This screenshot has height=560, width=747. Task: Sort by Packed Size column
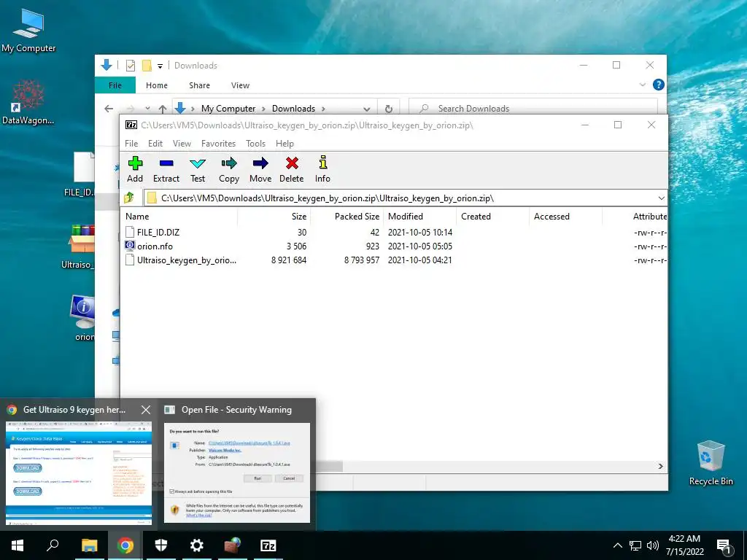[347, 216]
